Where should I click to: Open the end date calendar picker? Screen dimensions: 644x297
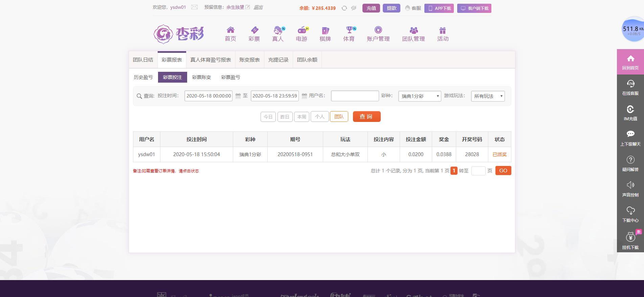point(304,96)
